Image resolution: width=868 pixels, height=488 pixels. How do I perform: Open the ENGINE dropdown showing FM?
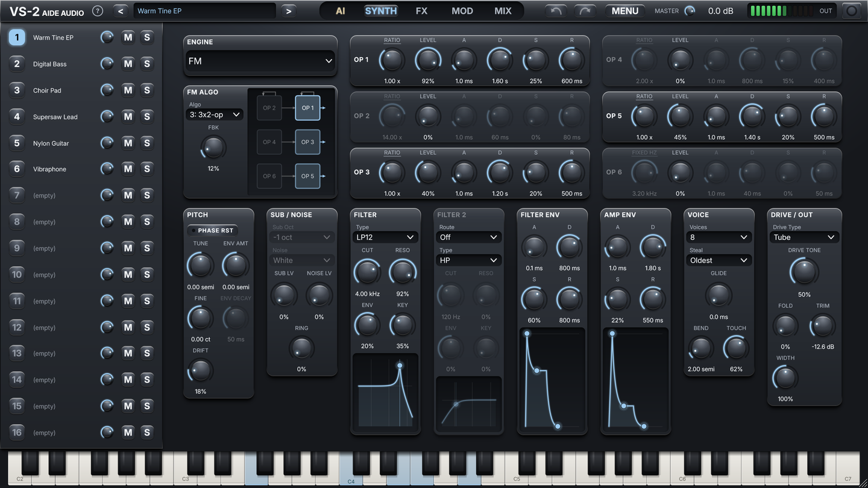click(x=260, y=61)
